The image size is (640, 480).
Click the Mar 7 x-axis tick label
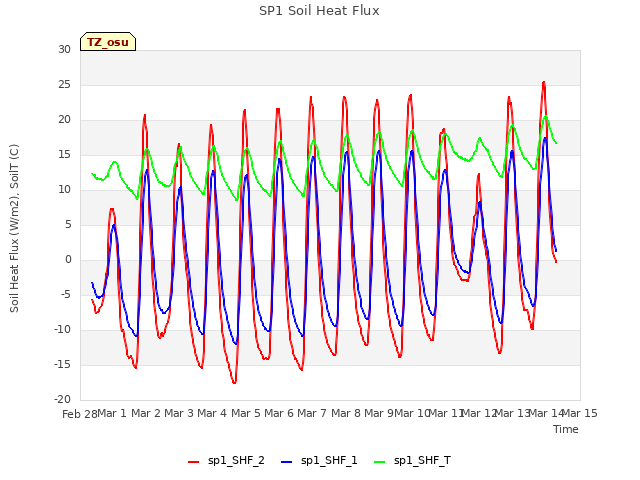[312, 413]
